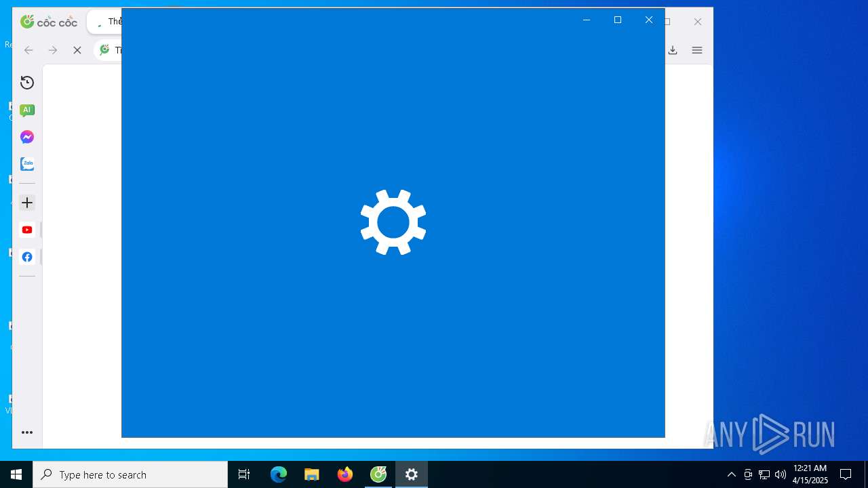Add a sidebar app with the plus icon

point(27,203)
